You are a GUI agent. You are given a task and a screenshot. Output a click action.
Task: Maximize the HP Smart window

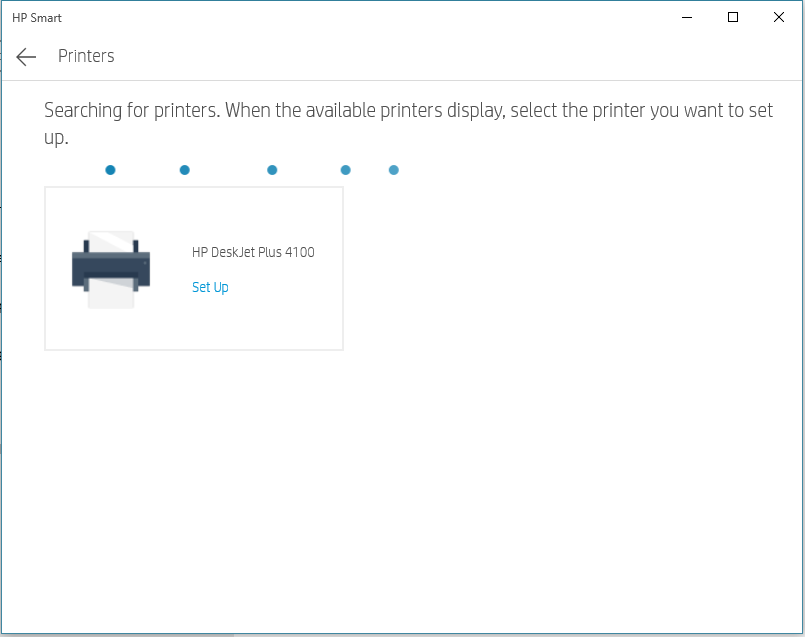tap(733, 17)
